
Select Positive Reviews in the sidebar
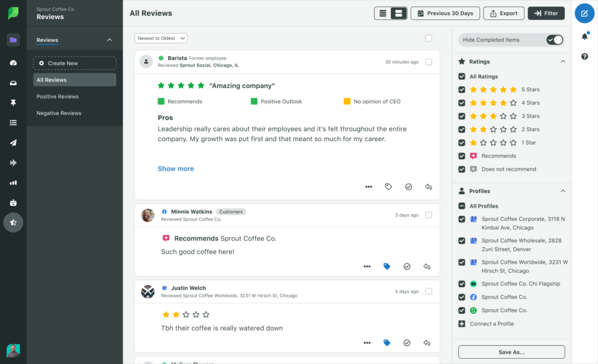57,96
